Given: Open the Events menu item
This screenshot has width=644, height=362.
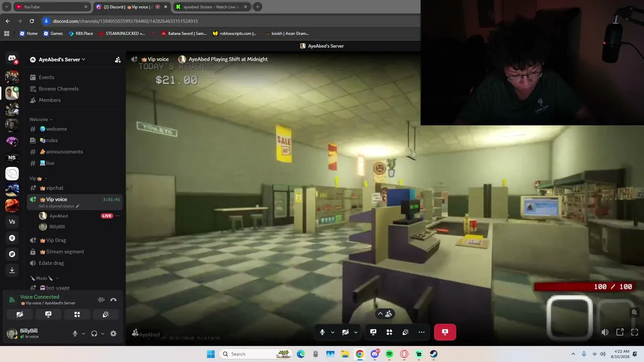Looking at the screenshot, I should pyautogui.click(x=74, y=77).
